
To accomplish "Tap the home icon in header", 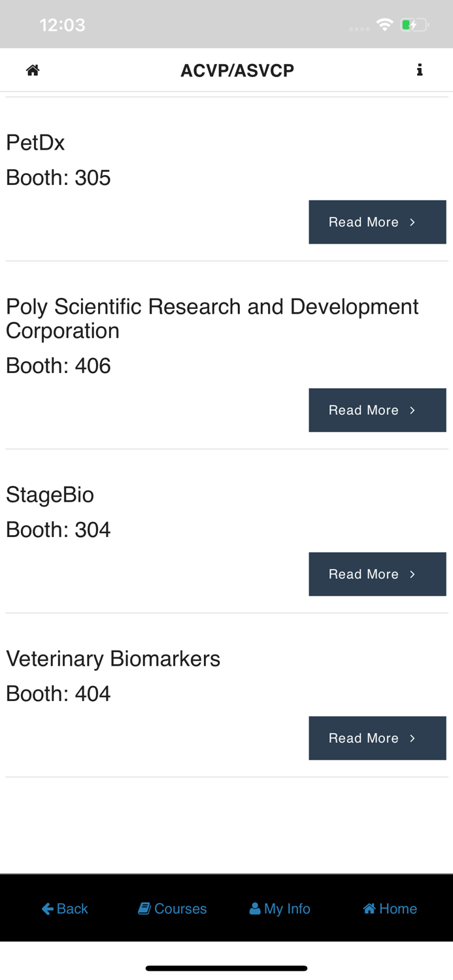I will [33, 70].
